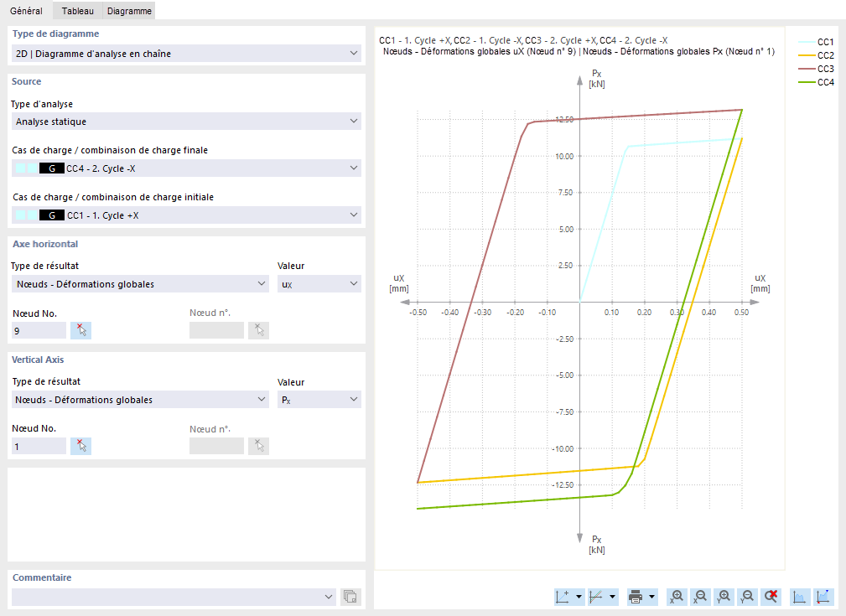Click the diagram title starting with 'CC1 - 1. Cycle +X'
The image size is (846, 616).
click(x=523, y=40)
